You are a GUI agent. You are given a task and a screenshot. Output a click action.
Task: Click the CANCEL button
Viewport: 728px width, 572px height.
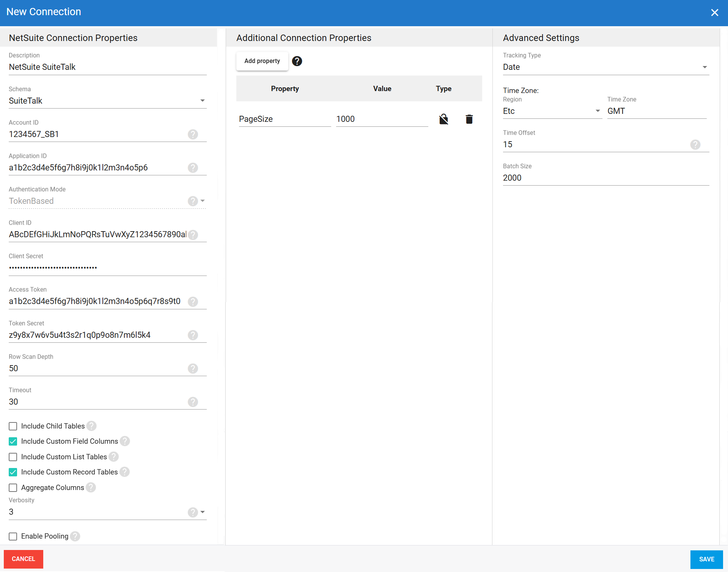pyautogui.click(x=24, y=559)
